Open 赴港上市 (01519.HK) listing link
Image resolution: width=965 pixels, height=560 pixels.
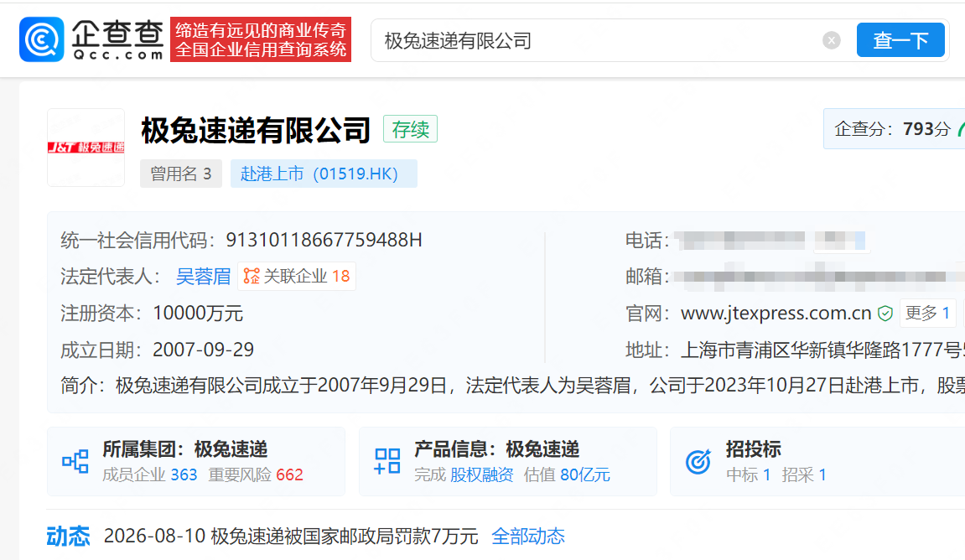(x=324, y=174)
